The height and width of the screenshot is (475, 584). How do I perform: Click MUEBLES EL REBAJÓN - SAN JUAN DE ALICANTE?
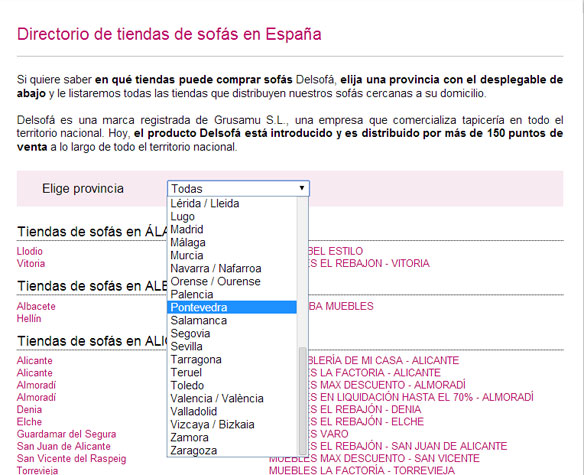click(x=407, y=446)
